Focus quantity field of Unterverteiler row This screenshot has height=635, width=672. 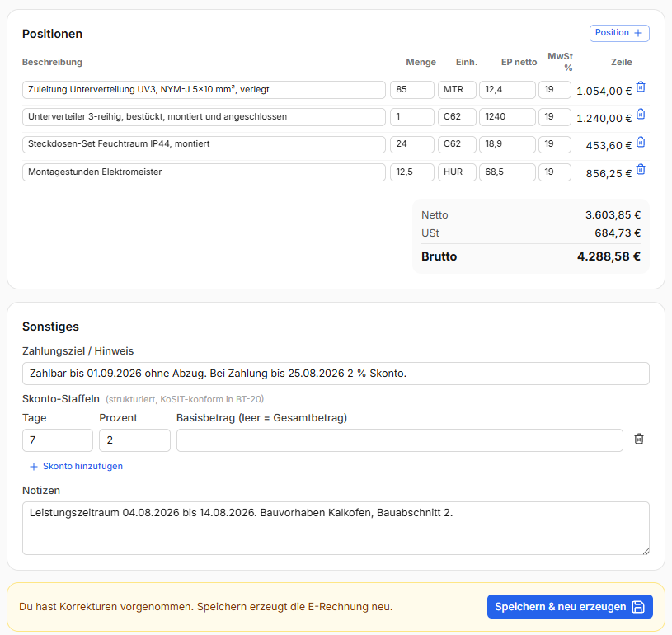pyautogui.click(x=411, y=117)
